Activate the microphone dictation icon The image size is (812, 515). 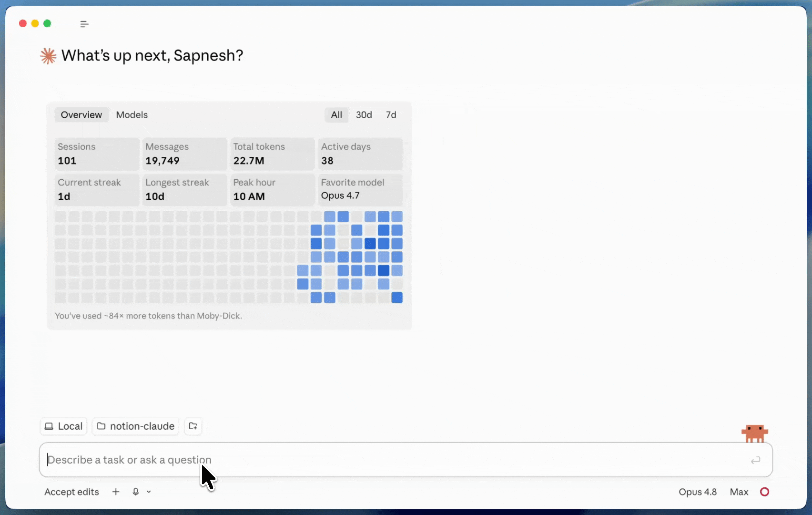[136, 492]
